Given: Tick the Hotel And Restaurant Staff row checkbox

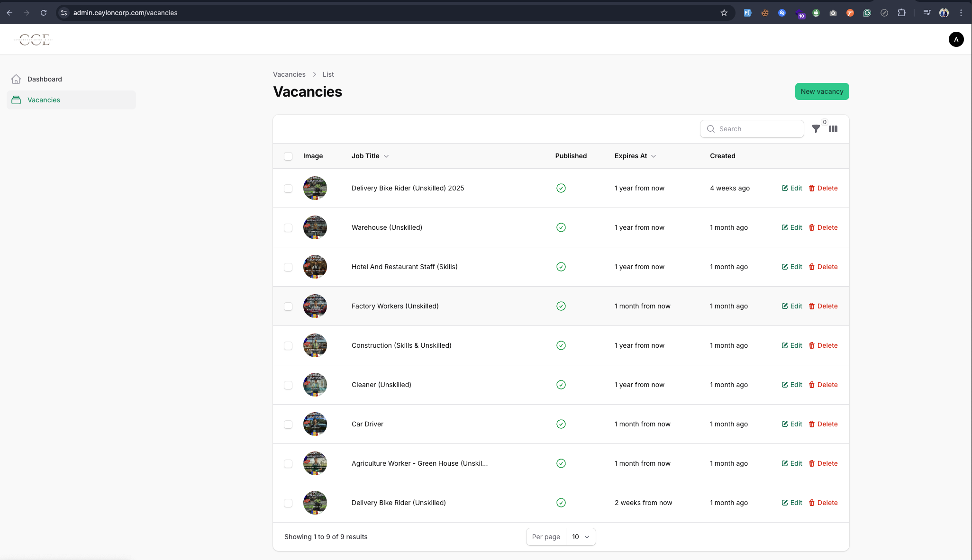Looking at the screenshot, I should [x=288, y=267].
